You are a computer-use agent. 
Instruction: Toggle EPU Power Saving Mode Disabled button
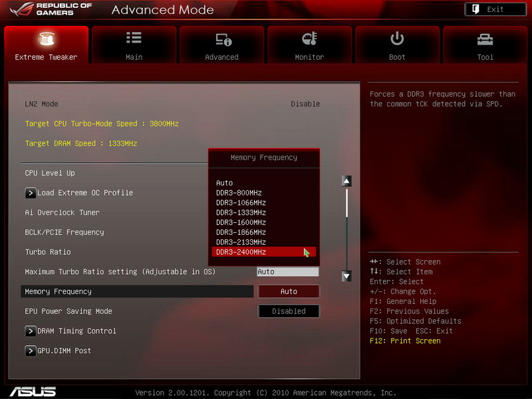tap(289, 311)
